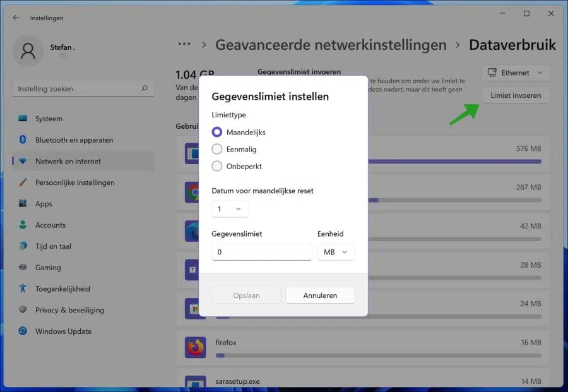Open Systeem in the sidebar
This screenshot has height=392, width=568.
(x=83, y=119)
